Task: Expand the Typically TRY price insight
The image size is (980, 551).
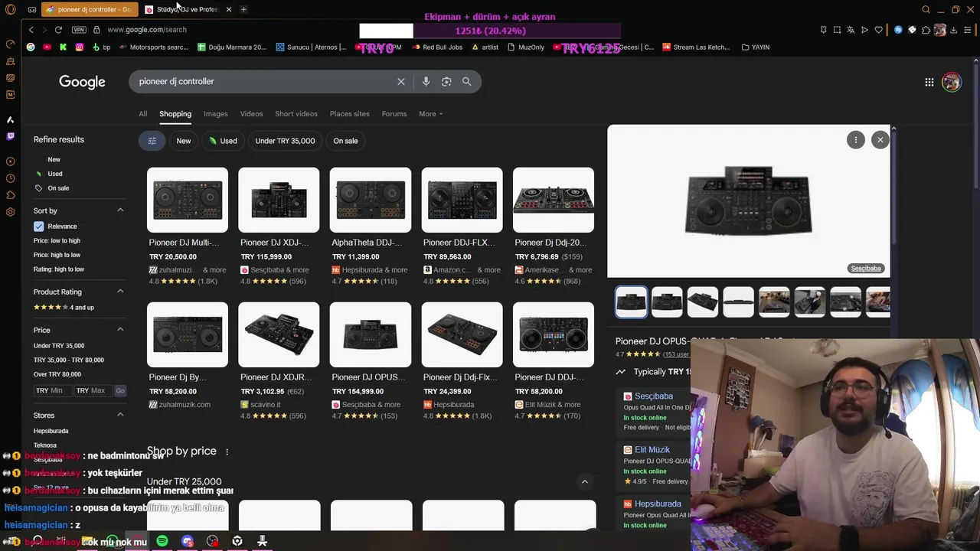Action: coord(653,372)
